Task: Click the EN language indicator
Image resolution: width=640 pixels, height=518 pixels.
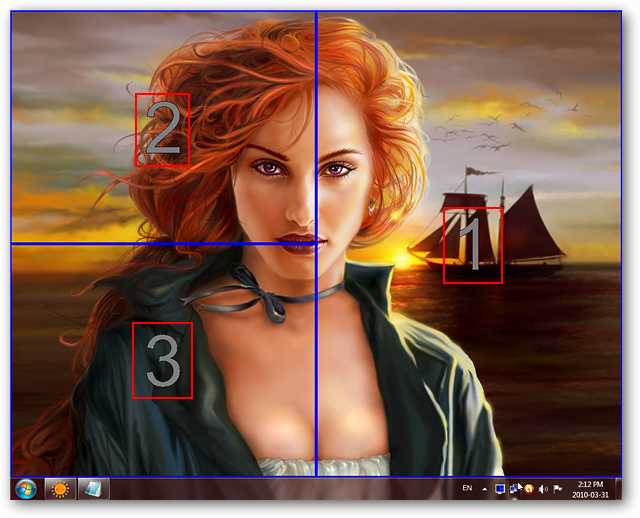Action: pos(467,488)
